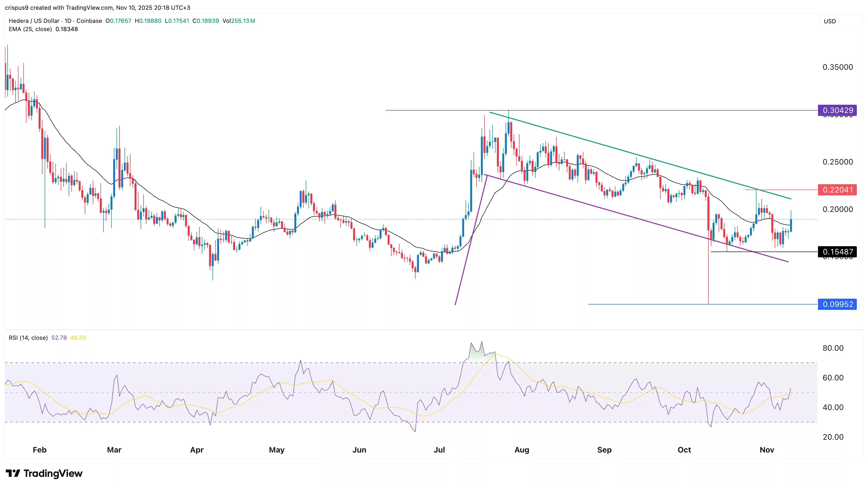Screen dimensions: 868x488
Task: Click the Feb label on the time axis
Action: [39, 450]
